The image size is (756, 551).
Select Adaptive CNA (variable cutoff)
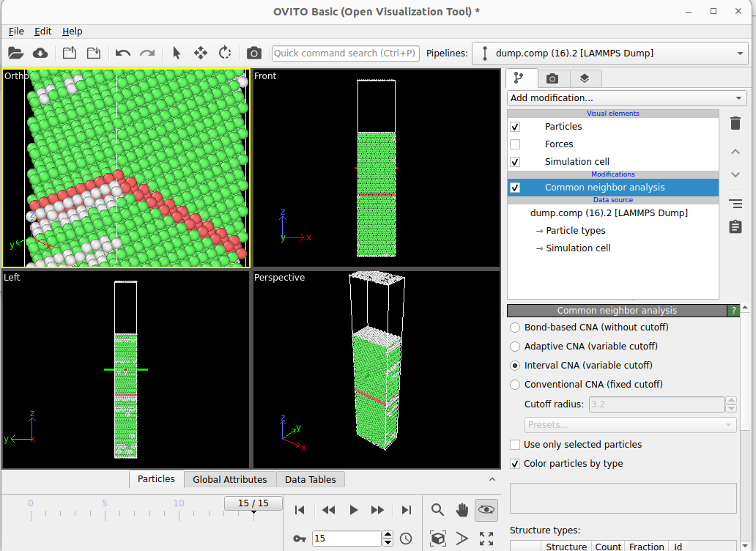tap(515, 347)
